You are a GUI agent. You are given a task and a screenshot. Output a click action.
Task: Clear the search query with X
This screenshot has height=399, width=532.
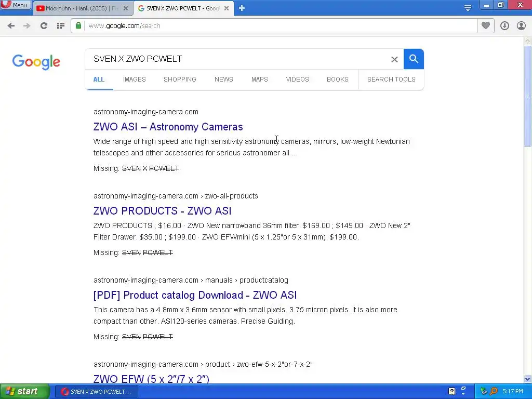point(394,59)
